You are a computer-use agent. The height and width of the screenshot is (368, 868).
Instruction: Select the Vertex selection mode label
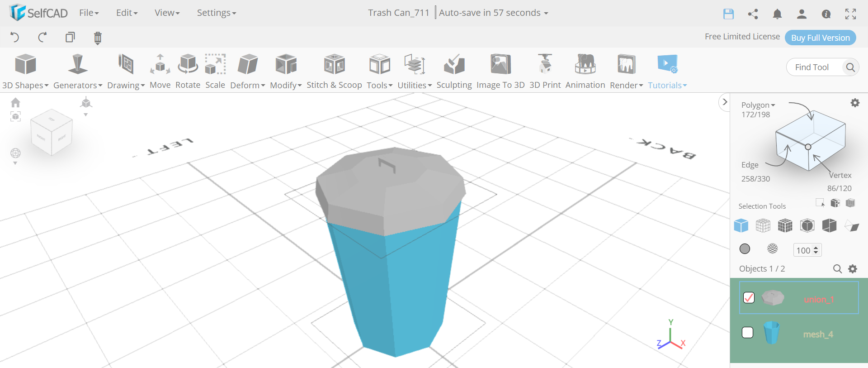point(840,175)
